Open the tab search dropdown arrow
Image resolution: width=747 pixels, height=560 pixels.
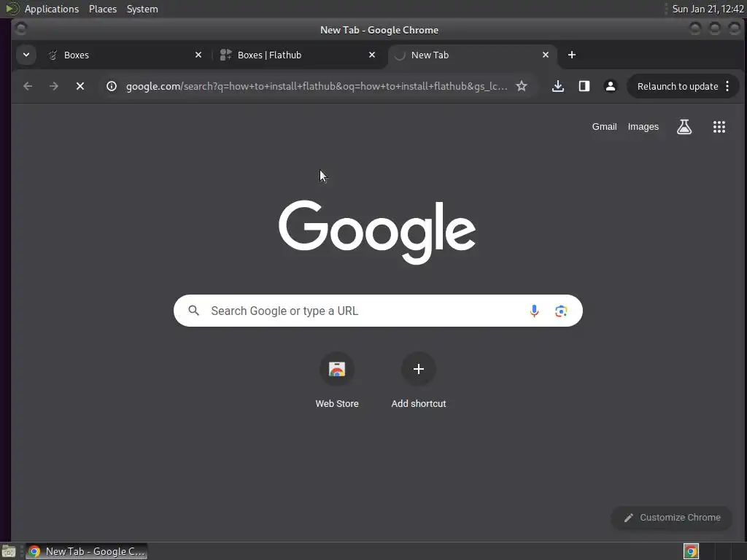[26, 55]
